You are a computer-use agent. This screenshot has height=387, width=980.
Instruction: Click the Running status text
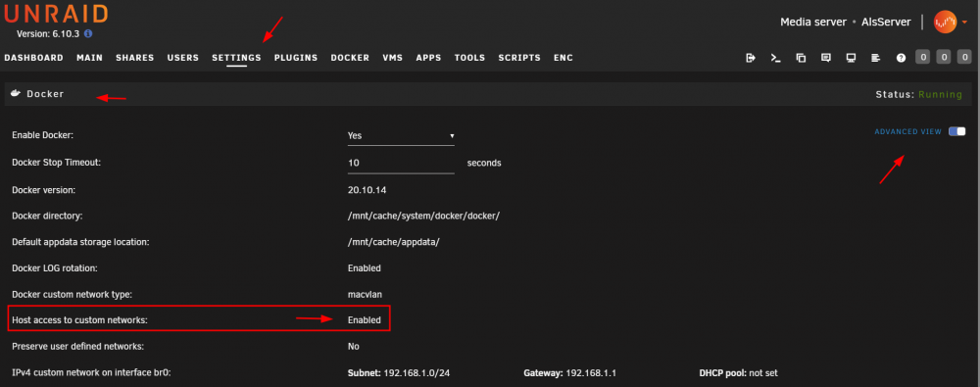click(940, 94)
